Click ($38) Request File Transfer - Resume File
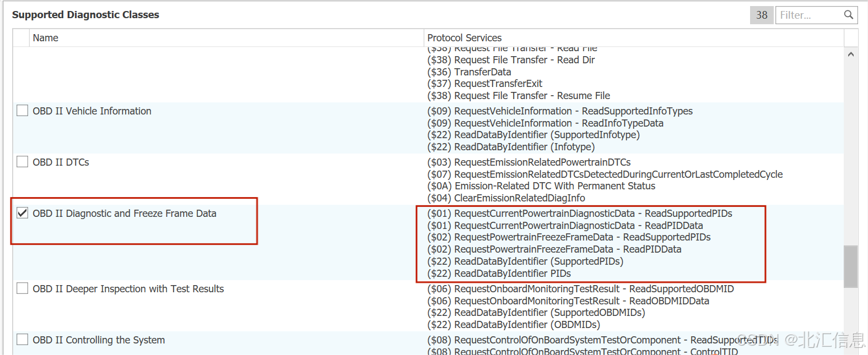 519,96
